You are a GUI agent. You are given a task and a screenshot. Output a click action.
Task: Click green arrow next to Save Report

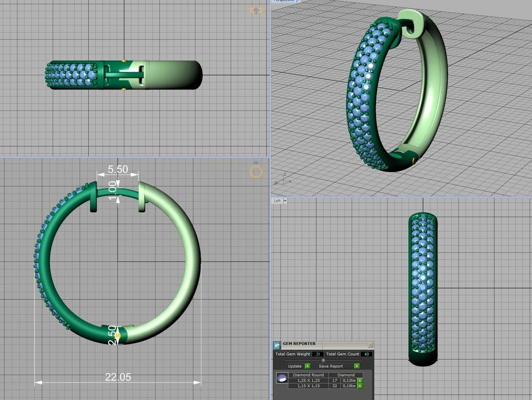click(x=357, y=366)
